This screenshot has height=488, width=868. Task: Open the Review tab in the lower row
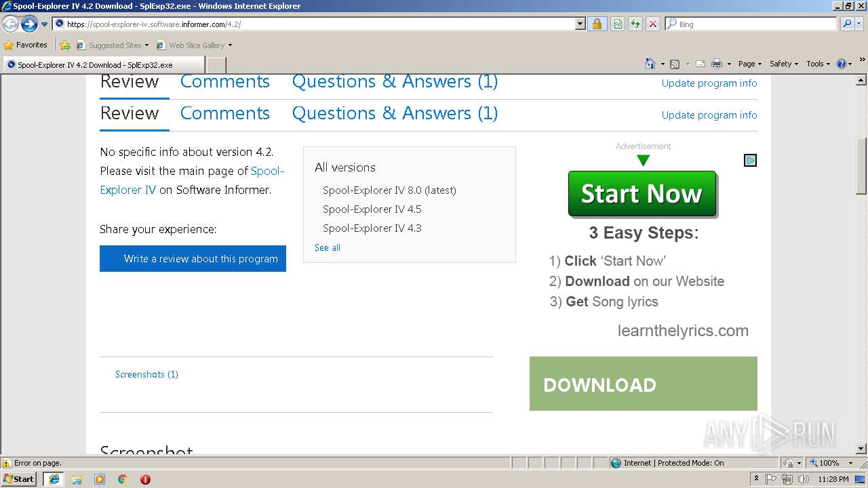coord(130,113)
